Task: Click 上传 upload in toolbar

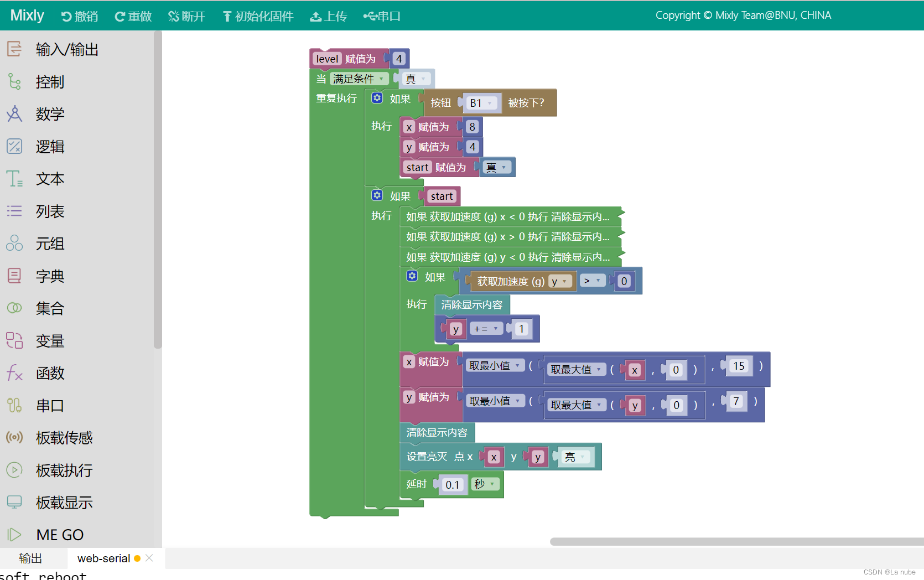Action: [329, 16]
